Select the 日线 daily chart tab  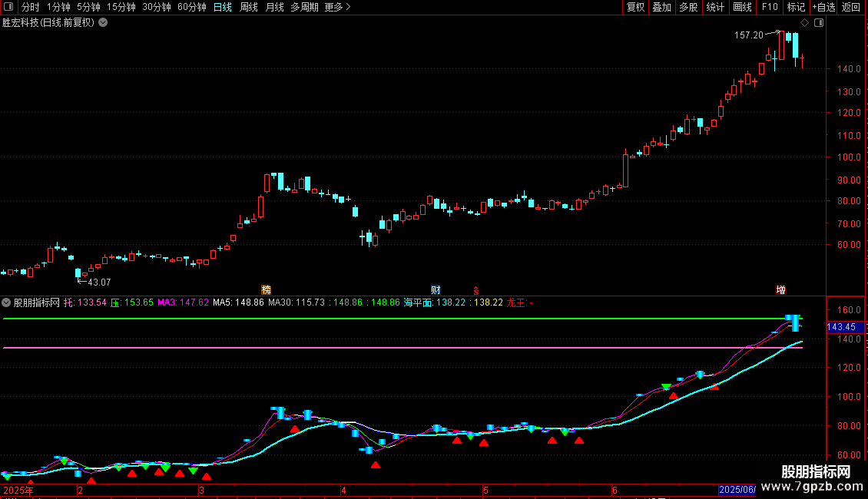[x=223, y=7]
